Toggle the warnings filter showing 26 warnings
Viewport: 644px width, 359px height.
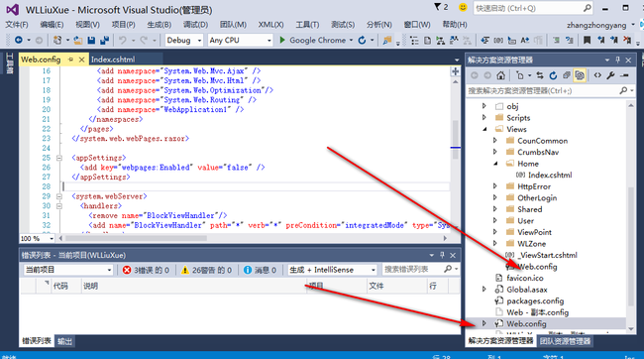(207, 270)
